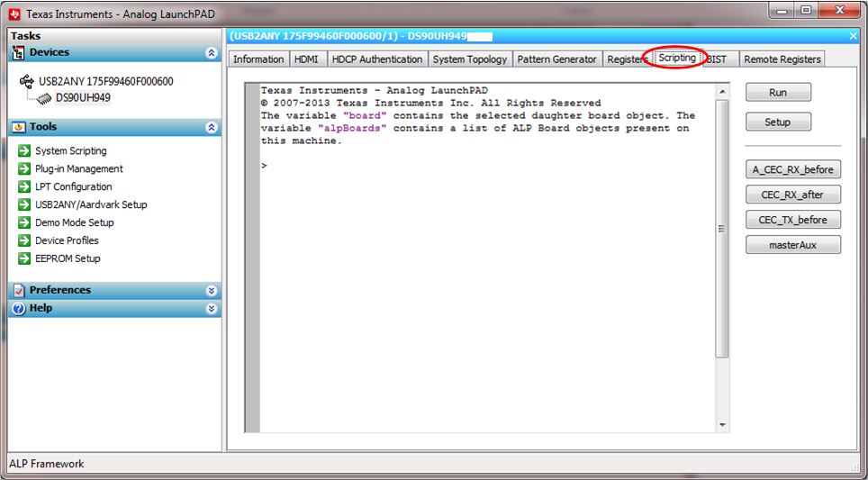868x480 pixels.
Task: Open Demo Mode Setup tool
Action: click(75, 222)
